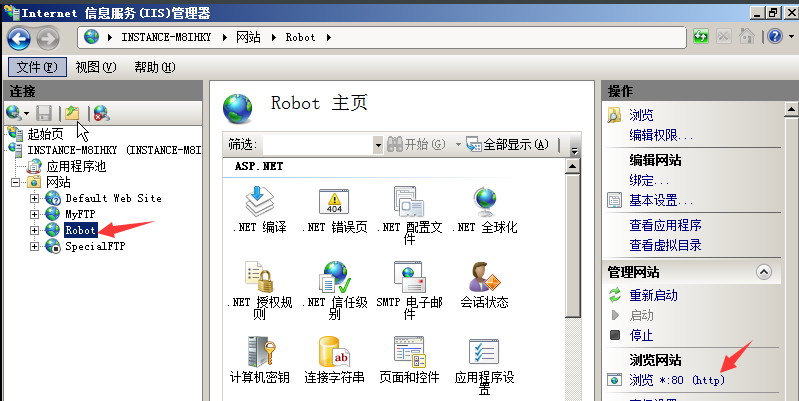The image size is (799, 401).
Task: Click the delete connection globe icon
Action: (101, 113)
